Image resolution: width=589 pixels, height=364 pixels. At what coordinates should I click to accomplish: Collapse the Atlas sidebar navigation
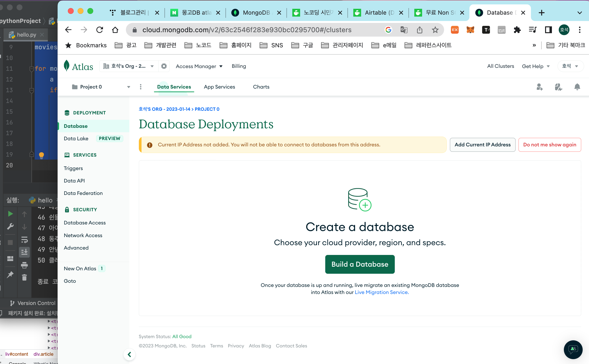129,354
